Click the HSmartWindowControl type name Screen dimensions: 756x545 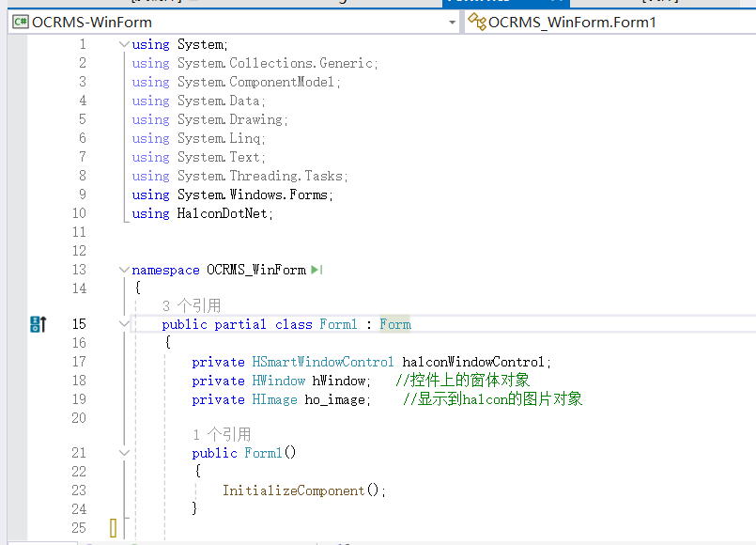click(323, 362)
